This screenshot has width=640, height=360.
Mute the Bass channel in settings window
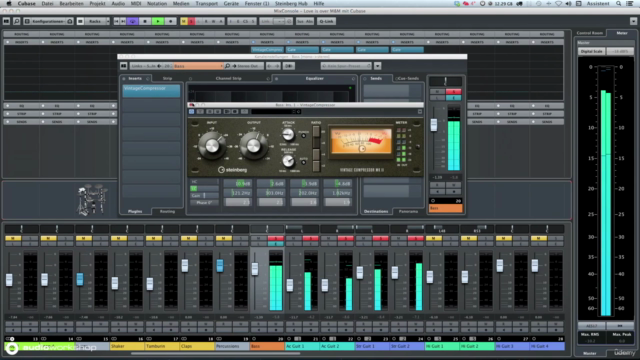point(437,91)
